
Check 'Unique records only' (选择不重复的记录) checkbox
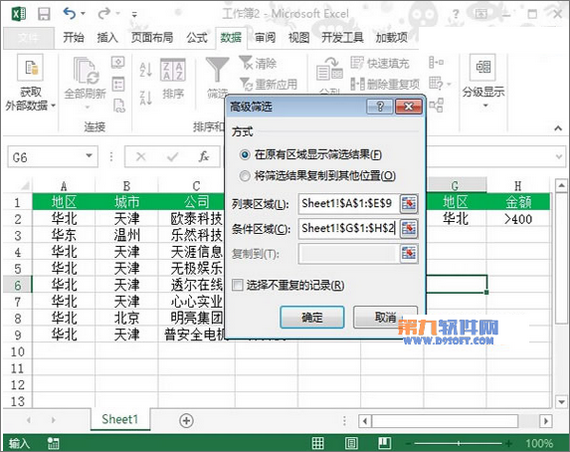[x=237, y=285]
